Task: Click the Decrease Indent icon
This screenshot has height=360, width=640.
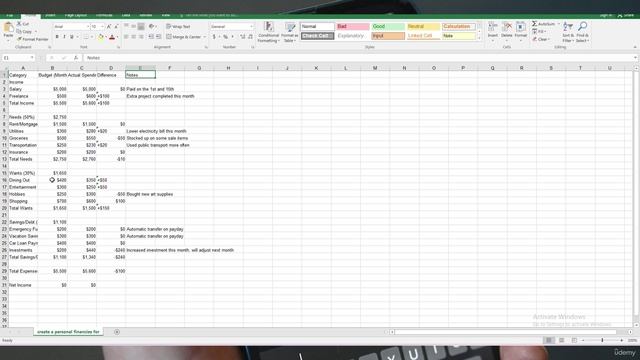Action: tap(151, 37)
